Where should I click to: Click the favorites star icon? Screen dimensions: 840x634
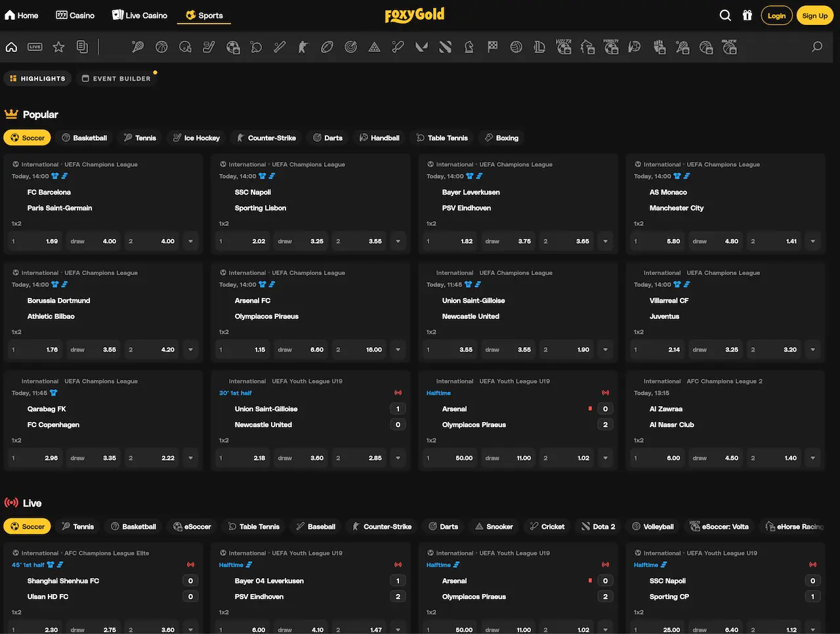click(58, 47)
